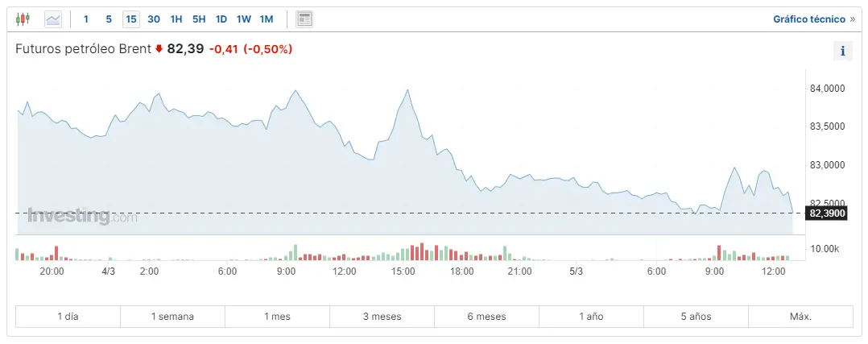Choose the 1W interval
Screen dimensions: 868x344
click(x=244, y=19)
